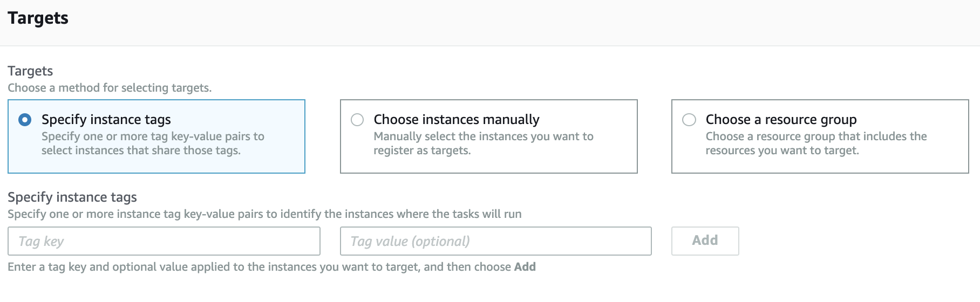Viewport: 980px width, 302px height.
Task: Click the large bold Targets panel heading
Action: click(x=38, y=18)
